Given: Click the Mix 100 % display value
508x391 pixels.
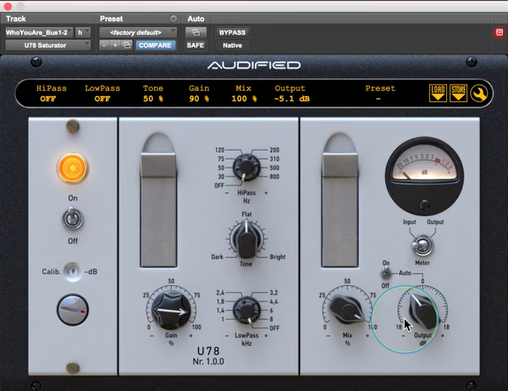Looking at the screenshot, I should [x=244, y=99].
